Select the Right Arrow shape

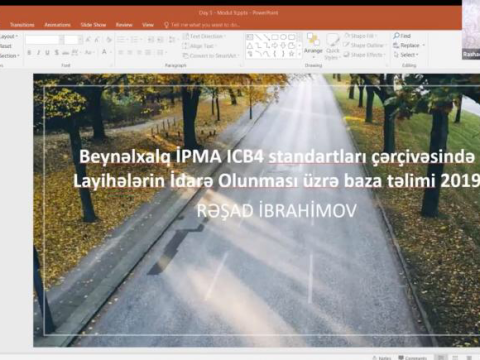(x=275, y=45)
